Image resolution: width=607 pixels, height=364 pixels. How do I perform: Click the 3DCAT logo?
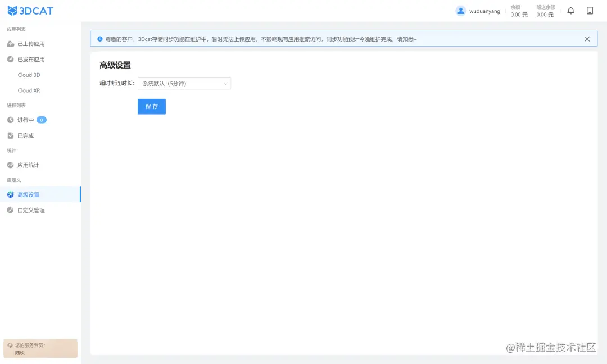point(30,11)
